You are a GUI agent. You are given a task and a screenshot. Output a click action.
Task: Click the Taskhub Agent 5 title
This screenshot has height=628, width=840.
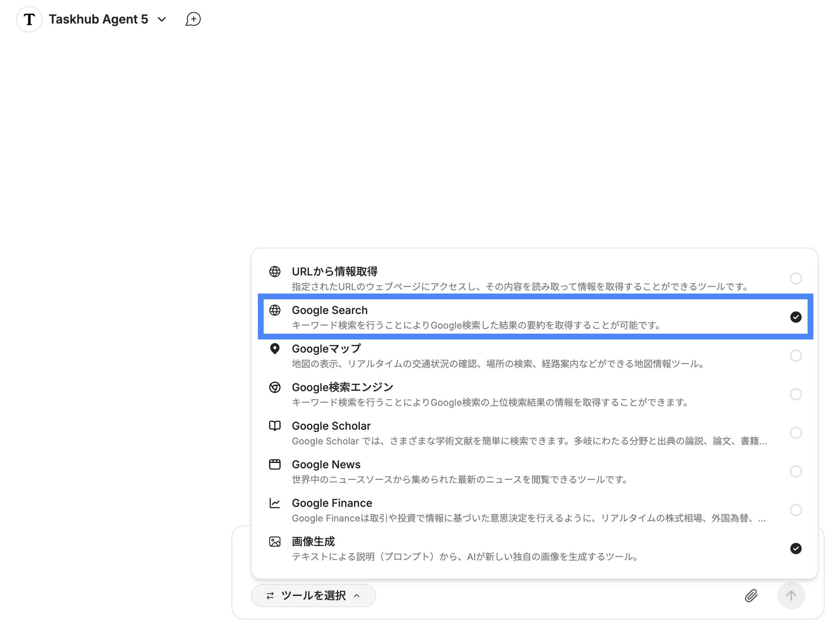point(98,19)
